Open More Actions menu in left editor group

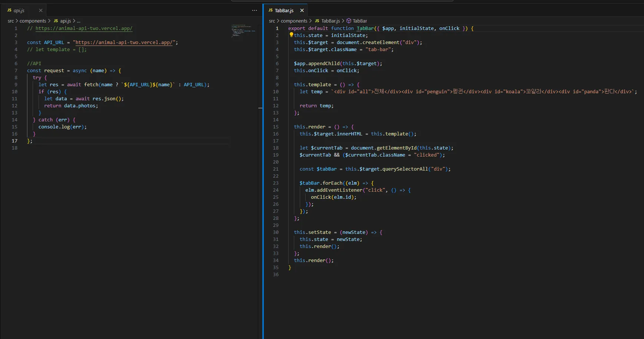[255, 10]
